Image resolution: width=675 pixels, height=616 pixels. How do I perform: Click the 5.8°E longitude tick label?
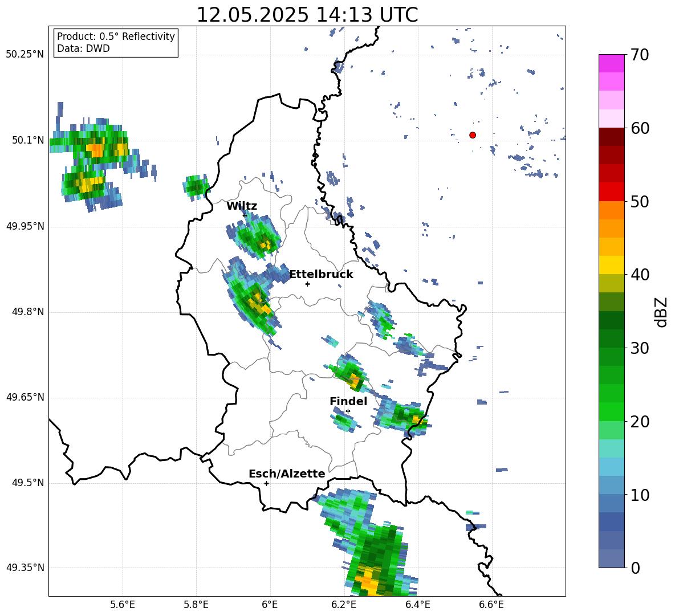coord(196,605)
